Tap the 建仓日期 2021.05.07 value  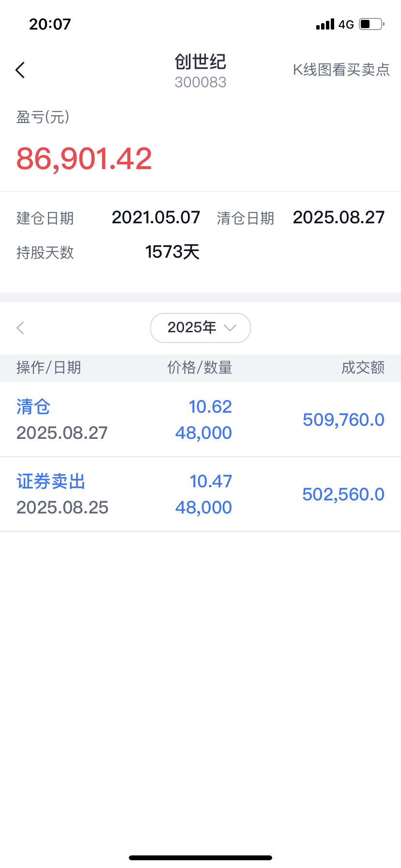point(155,217)
